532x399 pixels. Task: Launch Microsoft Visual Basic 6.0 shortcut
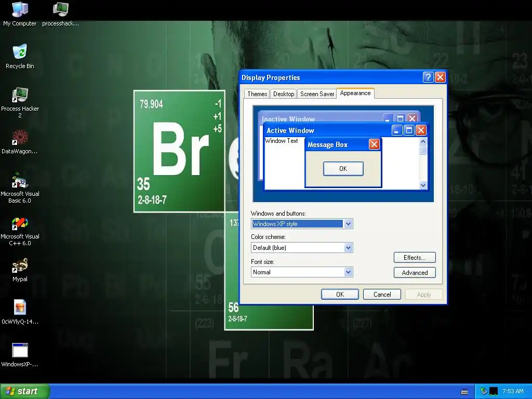click(20, 188)
